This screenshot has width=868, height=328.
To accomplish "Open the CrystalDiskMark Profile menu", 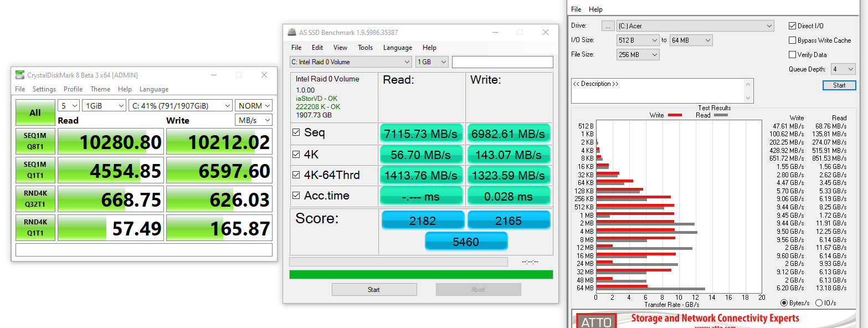I will point(73,89).
